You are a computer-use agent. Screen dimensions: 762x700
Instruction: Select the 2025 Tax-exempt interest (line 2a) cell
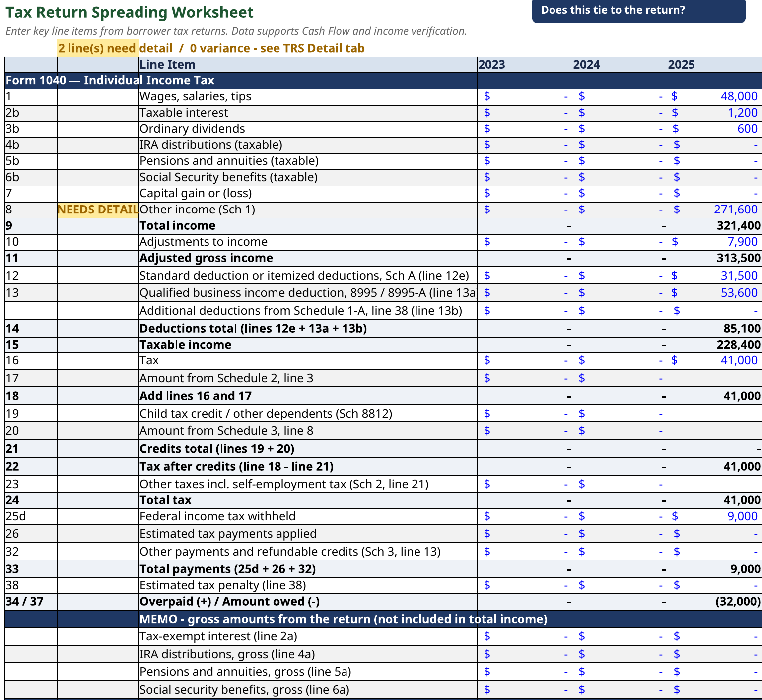(x=714, y=637)
